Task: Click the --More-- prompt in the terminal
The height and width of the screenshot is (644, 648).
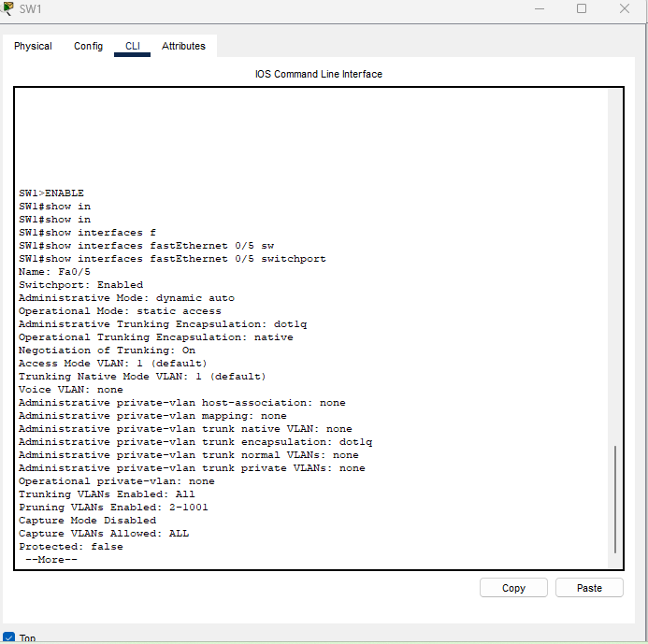Action: click(x=51, y=560)
